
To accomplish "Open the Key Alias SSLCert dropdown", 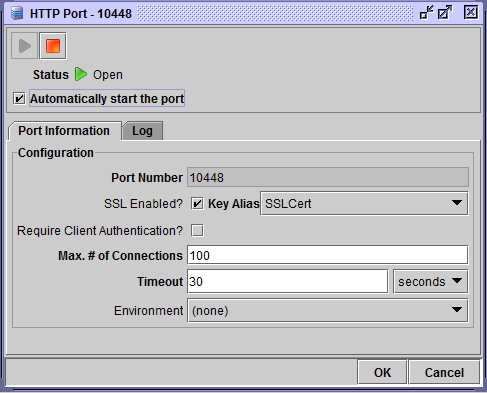I will [x=364, y=203].
